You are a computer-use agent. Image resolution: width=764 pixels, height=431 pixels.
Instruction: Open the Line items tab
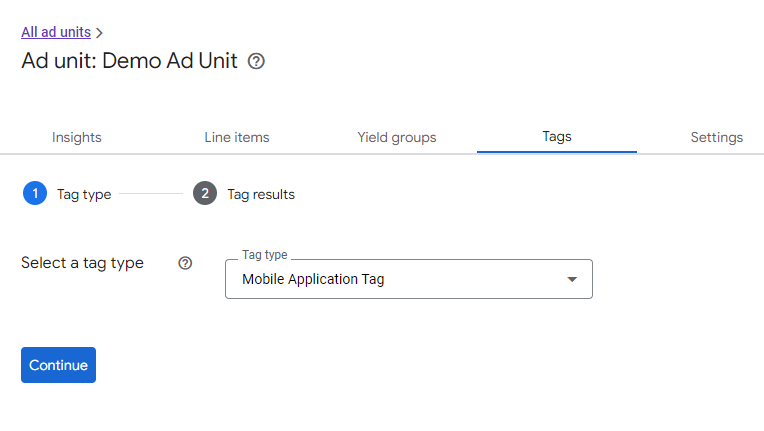coord(237,137)
